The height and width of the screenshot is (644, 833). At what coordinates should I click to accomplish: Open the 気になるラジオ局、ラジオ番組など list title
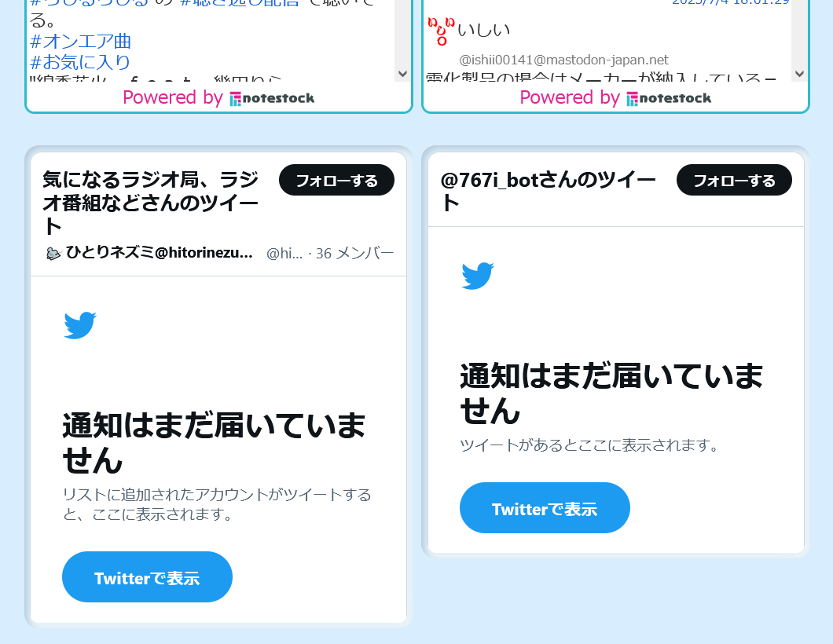coord(150,203)
